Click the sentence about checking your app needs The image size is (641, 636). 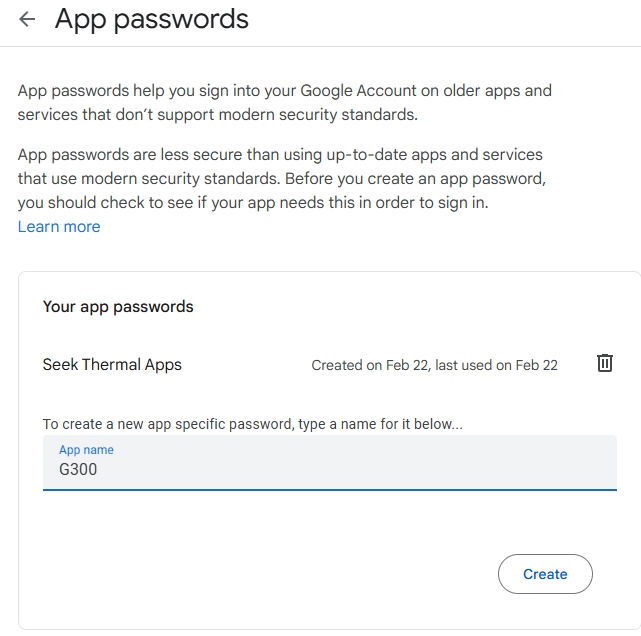click(x=253, y=203)
